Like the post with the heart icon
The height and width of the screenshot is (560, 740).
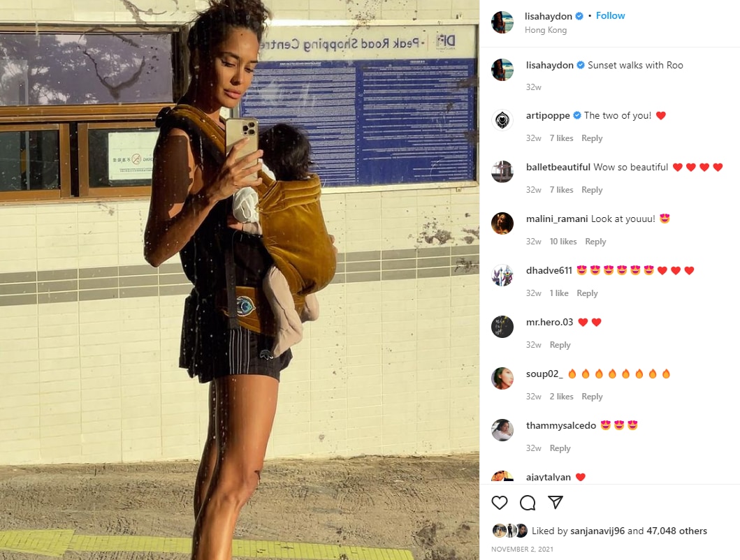click(500, 503)
